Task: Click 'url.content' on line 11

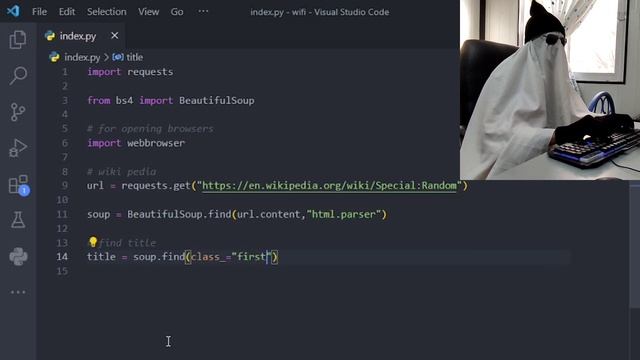Action: pyautogui.click(x=269, y=214)
